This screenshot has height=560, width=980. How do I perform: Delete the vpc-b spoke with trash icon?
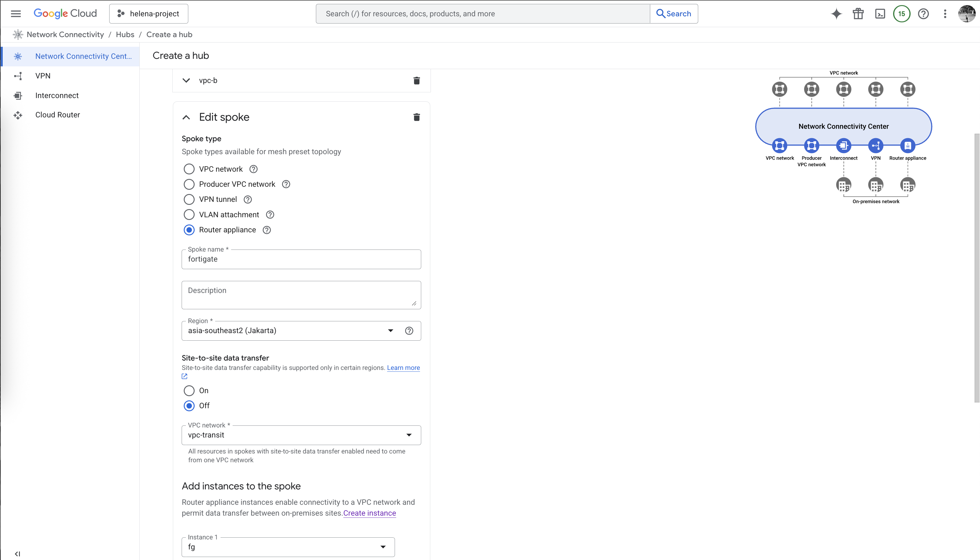(x=417, y=80)
